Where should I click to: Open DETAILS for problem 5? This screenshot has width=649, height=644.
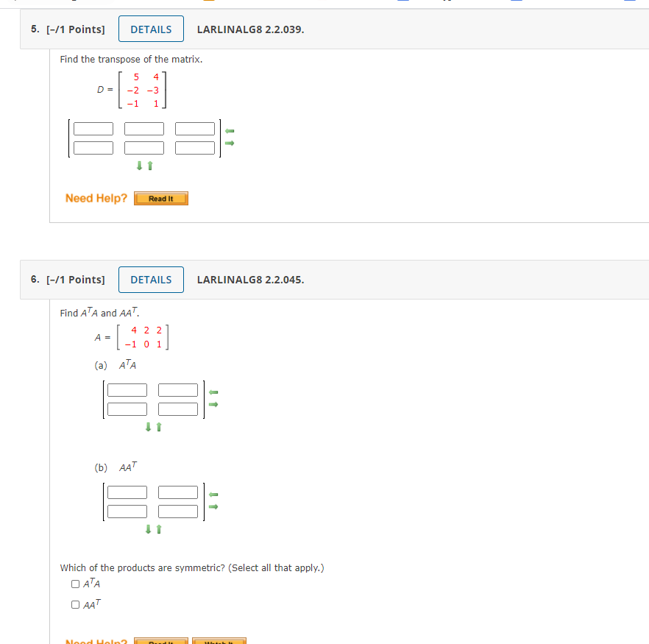[x=151, y=29]
